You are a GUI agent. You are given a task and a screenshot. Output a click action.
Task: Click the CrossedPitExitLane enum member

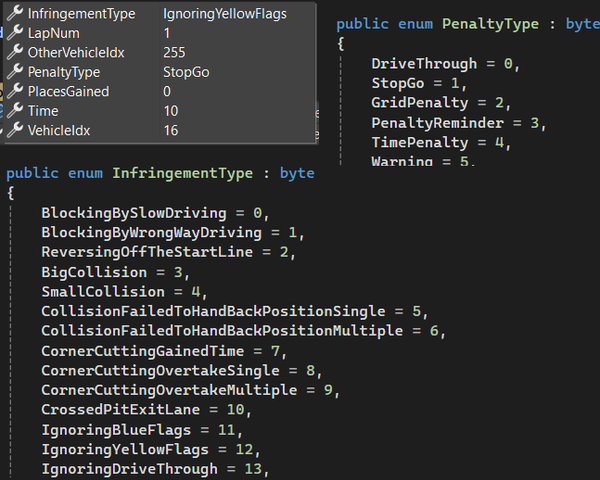click(118, 410)
